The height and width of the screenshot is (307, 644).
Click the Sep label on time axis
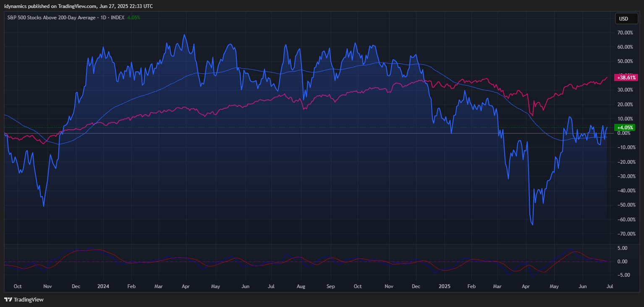[x=330, y=286]
